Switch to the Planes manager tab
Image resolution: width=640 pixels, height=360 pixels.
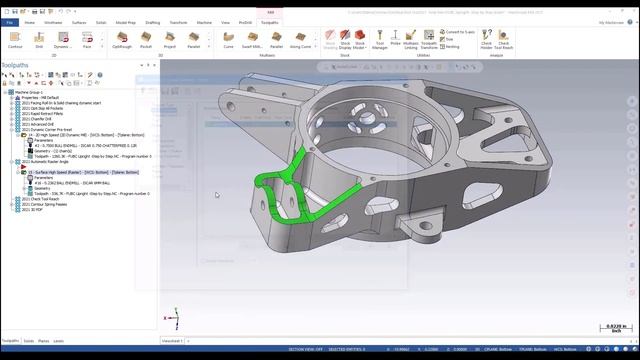[43, 341]
